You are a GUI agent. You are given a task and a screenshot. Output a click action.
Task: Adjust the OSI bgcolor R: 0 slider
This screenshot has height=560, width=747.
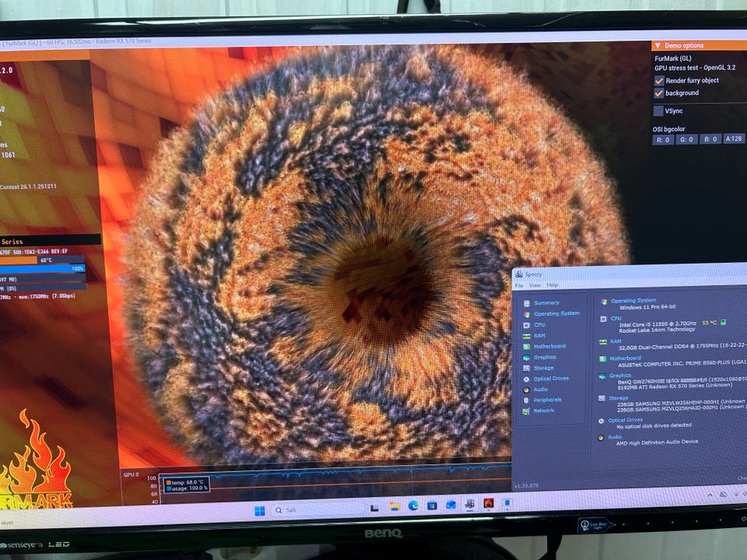coord(663,139)
